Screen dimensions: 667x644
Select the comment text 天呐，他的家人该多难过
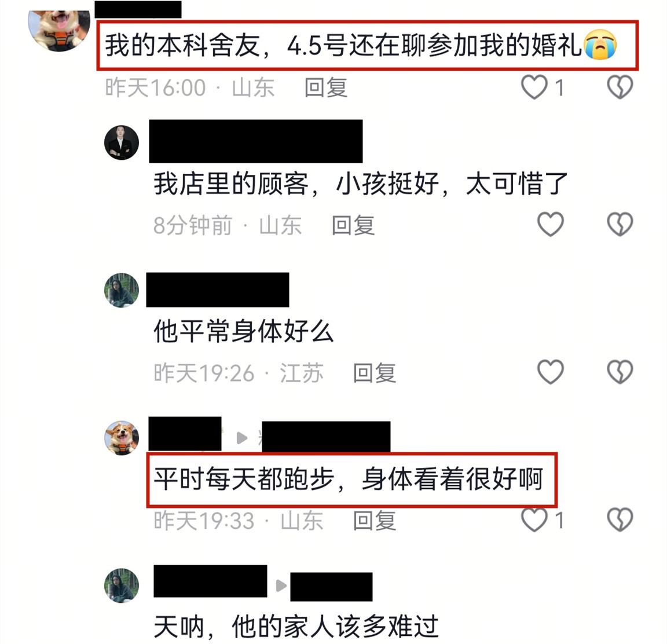point(296,627)
